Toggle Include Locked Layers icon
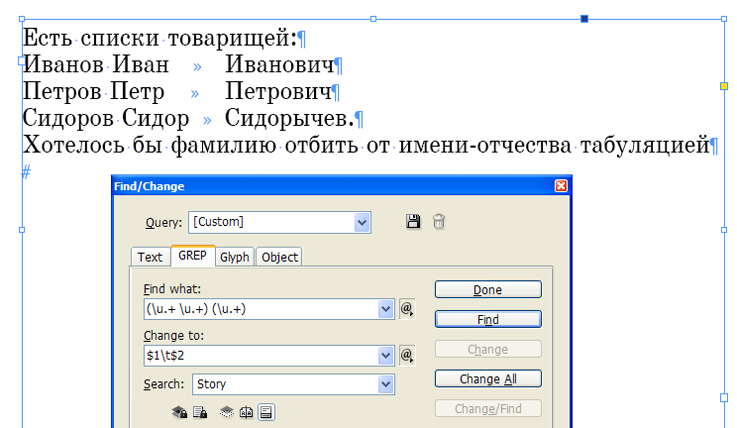 [x=179, y=412]
